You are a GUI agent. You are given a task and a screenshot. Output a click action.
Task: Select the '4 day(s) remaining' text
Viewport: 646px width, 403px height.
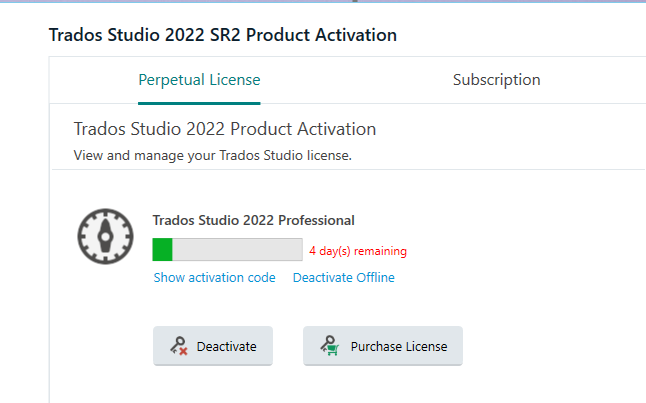[x=358, y=251]
